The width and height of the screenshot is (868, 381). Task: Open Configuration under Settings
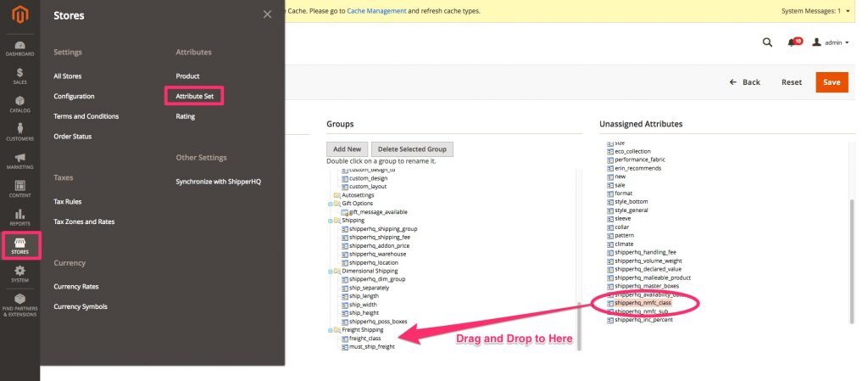(74, 96)
